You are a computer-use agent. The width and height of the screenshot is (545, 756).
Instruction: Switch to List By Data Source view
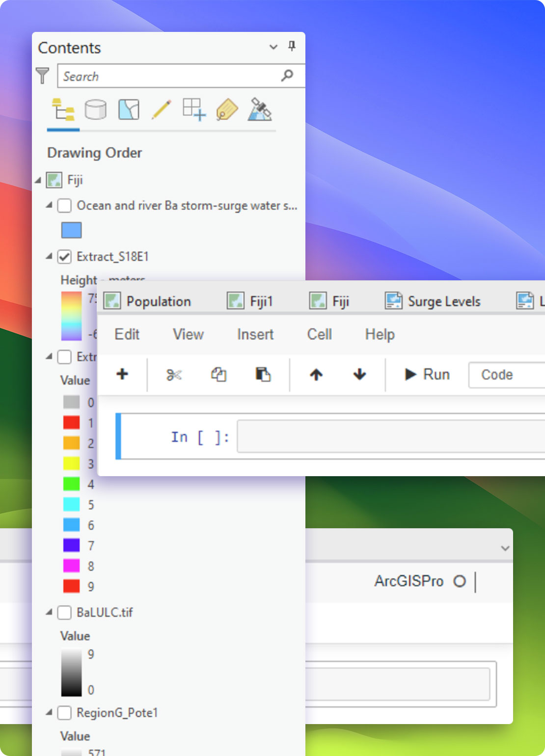click(x=95, y=109)
